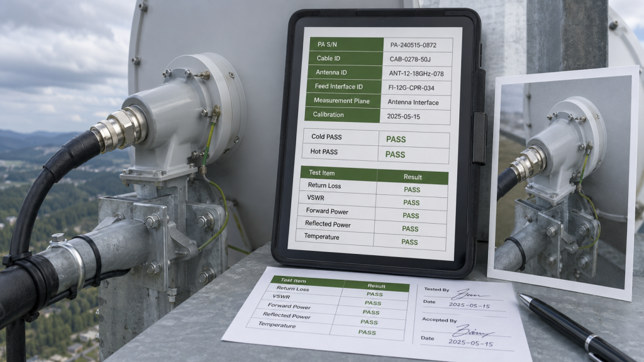
Task: Click tablet PASS result for Forward Power
Action: [411, 216]
